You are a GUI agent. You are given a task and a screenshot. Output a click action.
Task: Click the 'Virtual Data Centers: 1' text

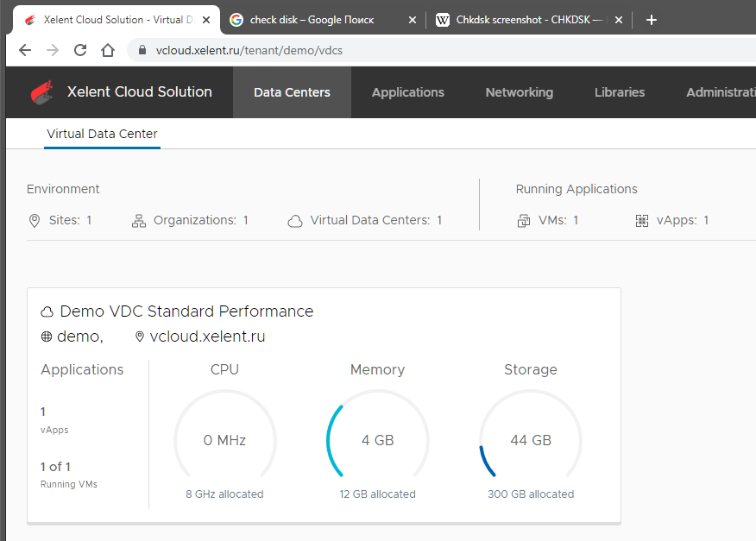[x=376, y=220]
